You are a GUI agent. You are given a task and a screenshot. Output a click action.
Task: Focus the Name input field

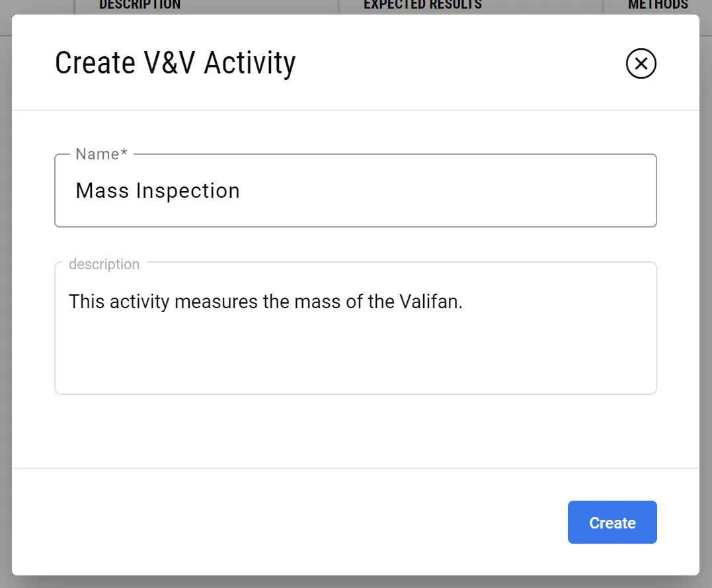click(355, 190)
